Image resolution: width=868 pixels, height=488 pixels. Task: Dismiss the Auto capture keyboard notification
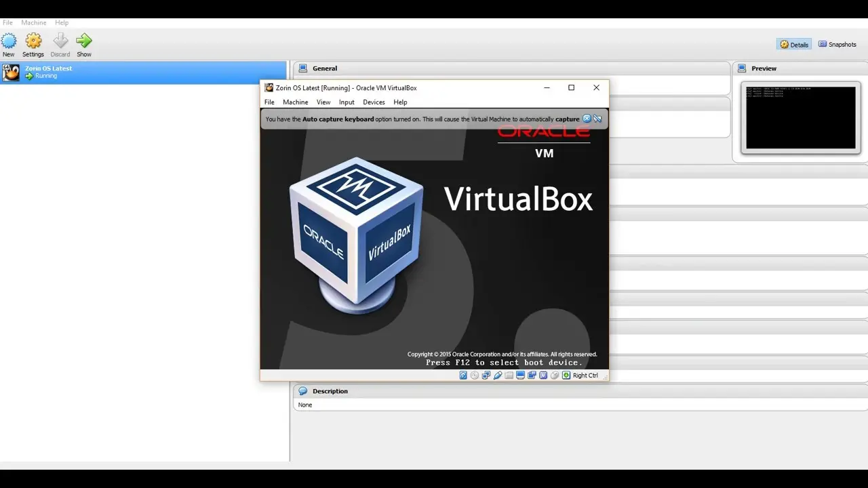(587, 119)
